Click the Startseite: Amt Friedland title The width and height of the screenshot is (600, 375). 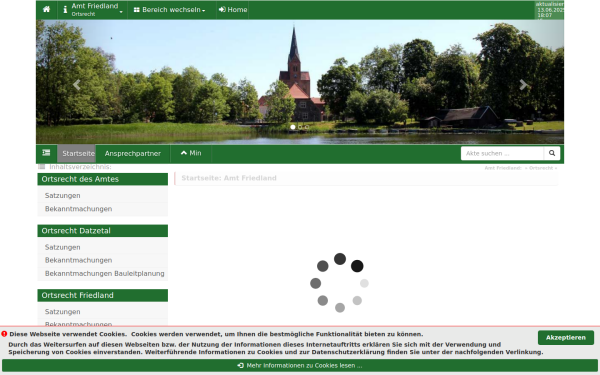[229, 178]
